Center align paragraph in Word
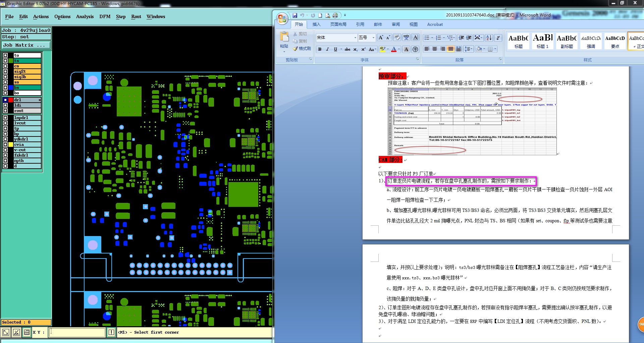Viewport: 644px width, 343px height. pyautogui.click(x=435, y=49)
